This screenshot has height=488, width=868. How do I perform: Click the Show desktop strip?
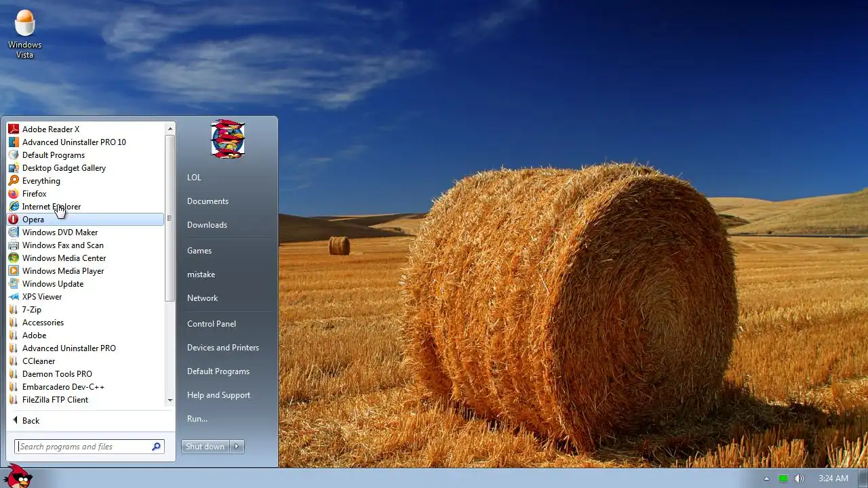(x=863, y=478)
